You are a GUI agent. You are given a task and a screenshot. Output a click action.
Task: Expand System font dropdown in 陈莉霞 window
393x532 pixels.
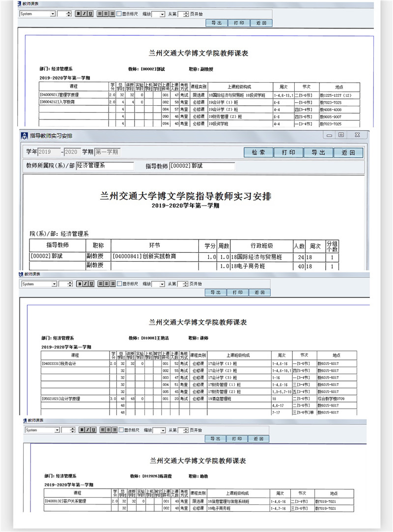[57, 430]
